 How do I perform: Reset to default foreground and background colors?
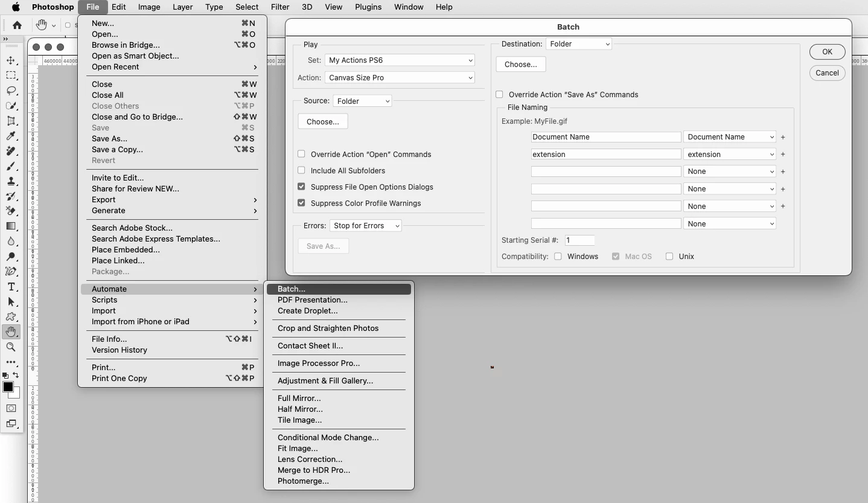pos(5,375)
